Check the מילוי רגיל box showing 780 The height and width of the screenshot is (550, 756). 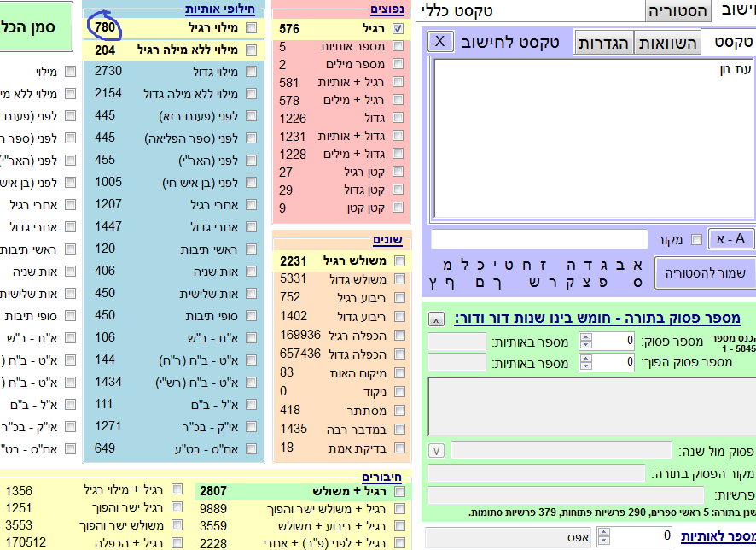[251, 29]
